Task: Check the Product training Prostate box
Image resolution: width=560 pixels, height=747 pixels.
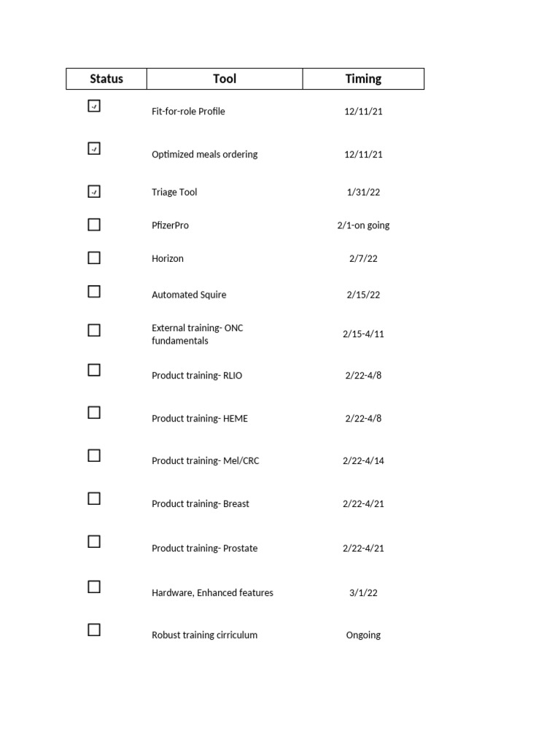Action: point(94,542)
